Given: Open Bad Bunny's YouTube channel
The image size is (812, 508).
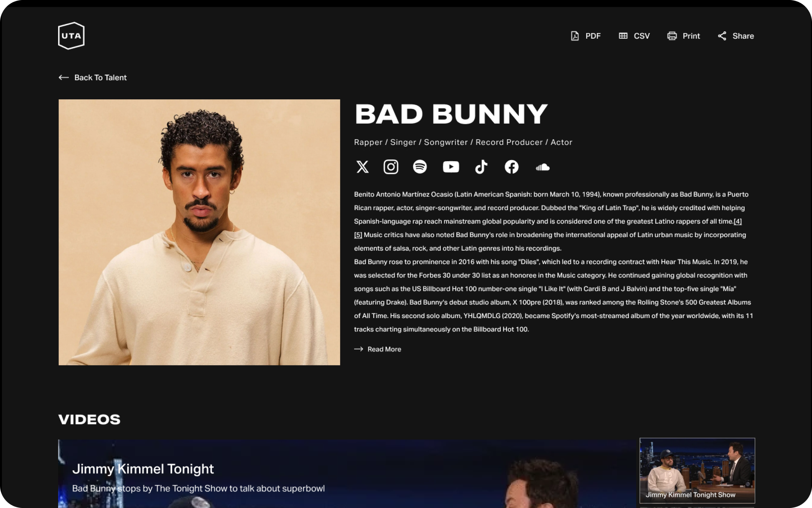Looking at the screenshot, I should 451,167.
